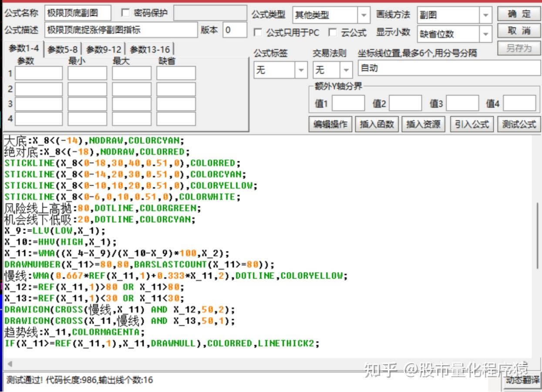This screenshot has height=392, width=542.
Task: Click STICKLINE line ending COLORYELLOW
Action: pyautogui.click(x=131, y=186)
